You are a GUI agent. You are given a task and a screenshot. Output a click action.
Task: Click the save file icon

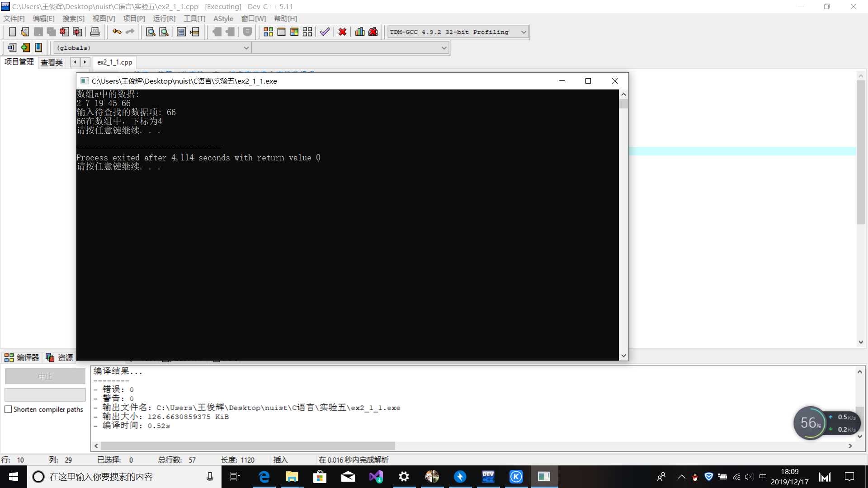(38, 32)
